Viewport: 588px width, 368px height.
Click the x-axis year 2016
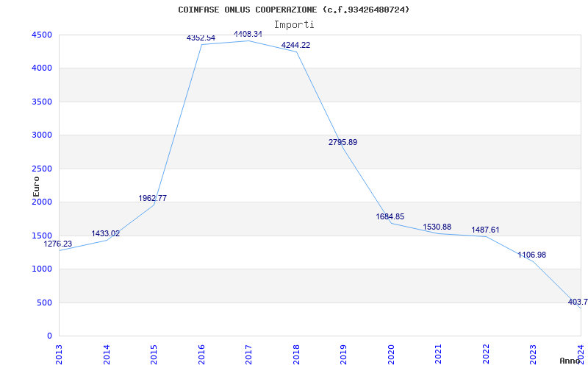(201, 355)
